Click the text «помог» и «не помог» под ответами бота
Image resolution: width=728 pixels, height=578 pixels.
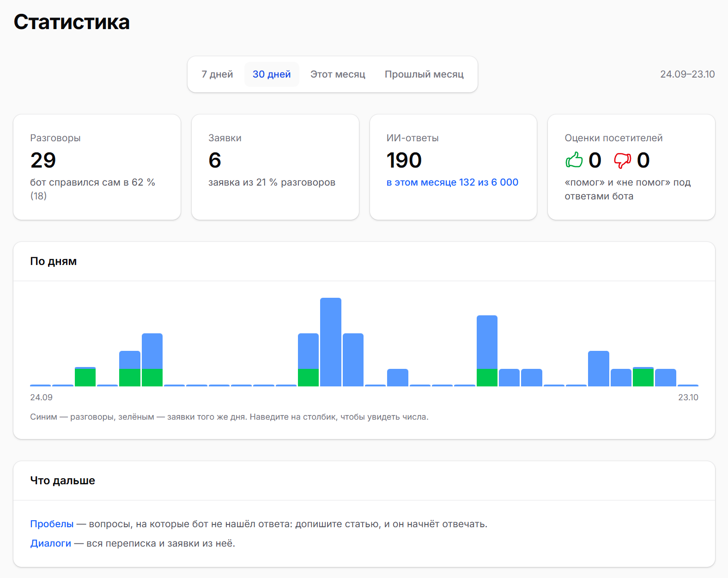coord(627,189)
